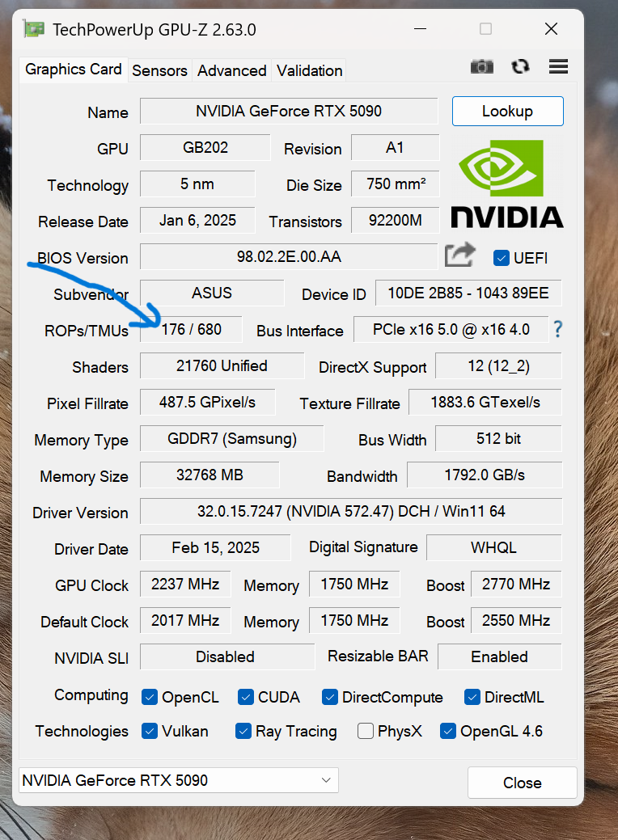Click the Bandwidth field 1792.0 GB/s
618x840 pixels.
485,475
